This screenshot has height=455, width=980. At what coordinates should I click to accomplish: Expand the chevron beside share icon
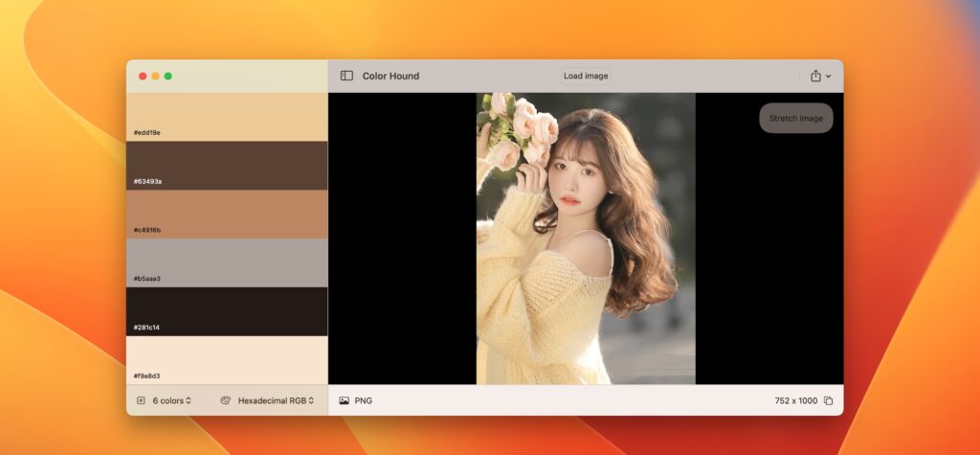point(829,77)
